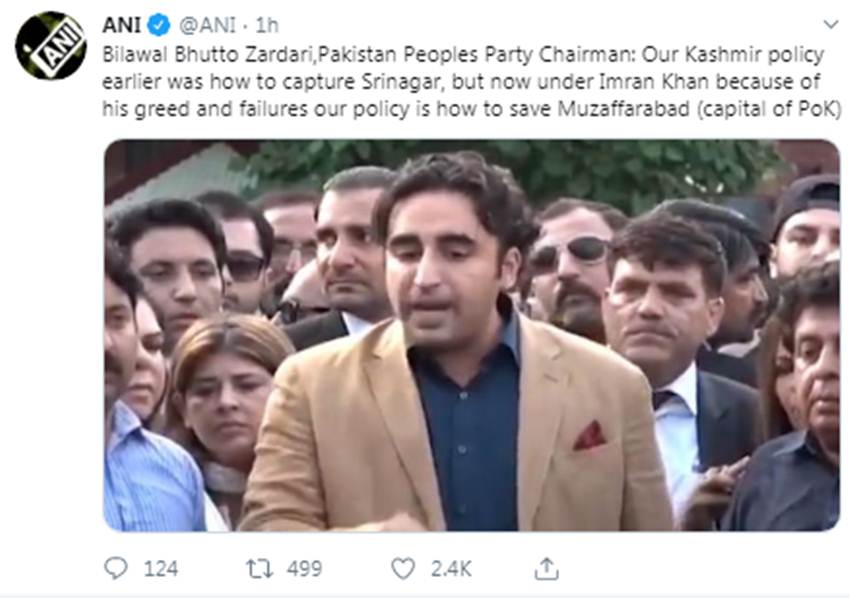
Task: Open the ANI profile avatar
Action: pos(50,46)
